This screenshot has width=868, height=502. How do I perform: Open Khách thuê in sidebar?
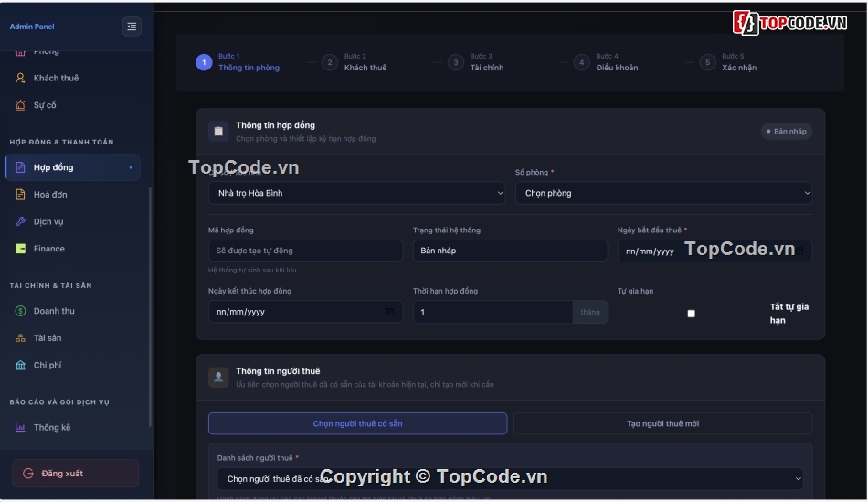point(72,78)
